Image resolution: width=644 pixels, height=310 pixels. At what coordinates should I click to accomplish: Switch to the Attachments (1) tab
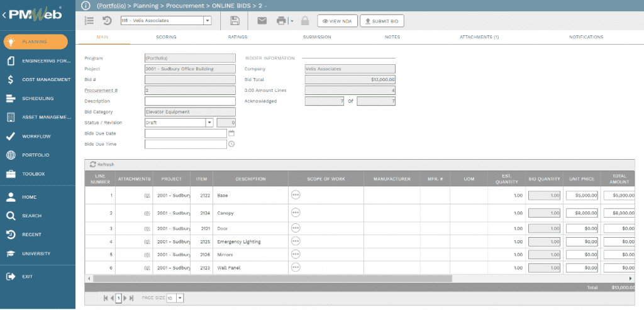(x=479, y=37)
